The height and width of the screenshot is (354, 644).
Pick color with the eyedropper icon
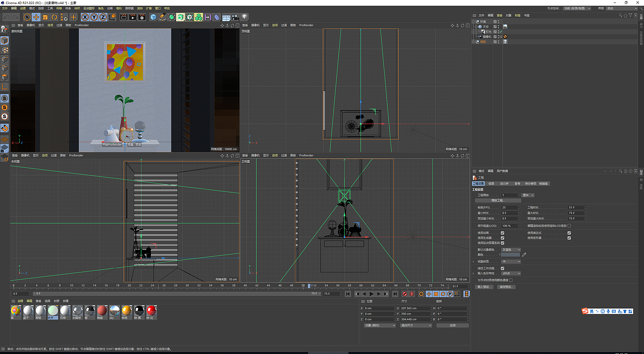coord(524,255)
